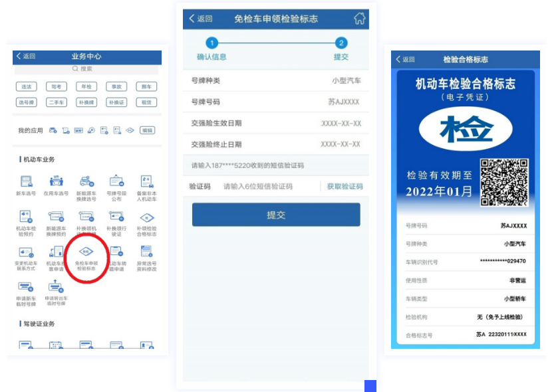Tap the 检验机构 无(免予上线检验) row
Screen dimensions: 558x392
466,317
